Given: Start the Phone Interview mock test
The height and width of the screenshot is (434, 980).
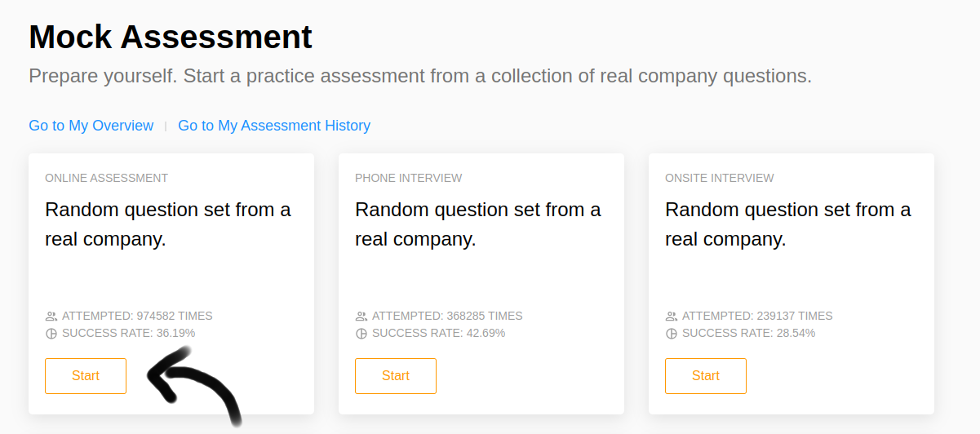Looking at the screenshot, I should [x=396, y=376].
